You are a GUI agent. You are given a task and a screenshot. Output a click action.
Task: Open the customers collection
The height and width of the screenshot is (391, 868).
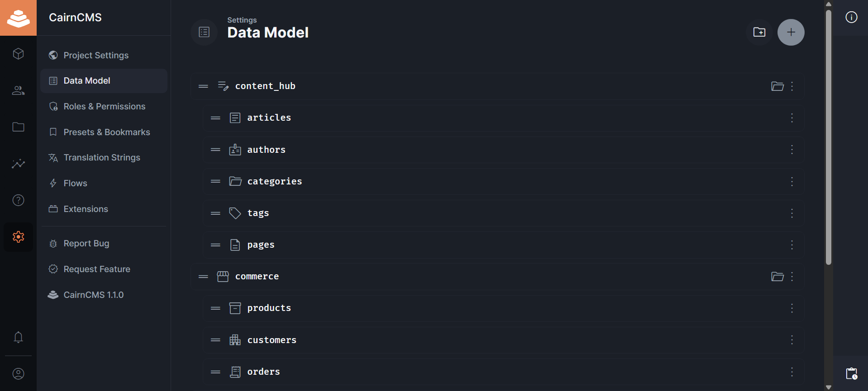pos(503,340)
